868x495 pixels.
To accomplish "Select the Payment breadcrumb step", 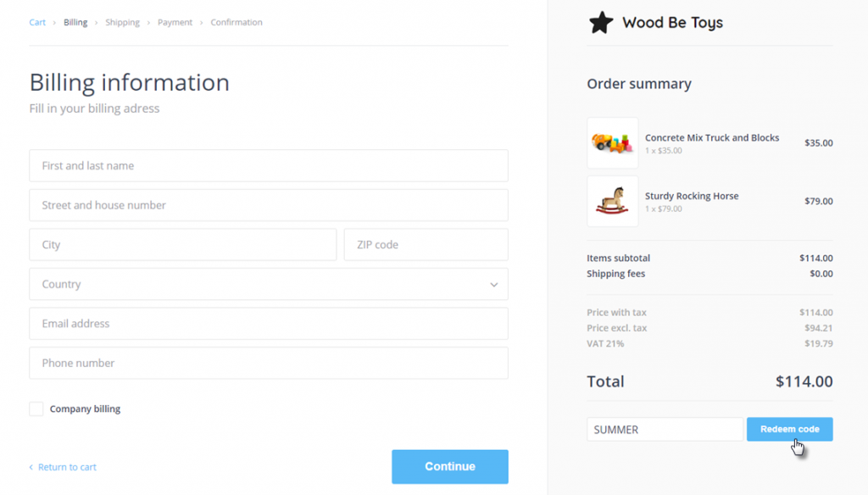I will coord(175,22).
